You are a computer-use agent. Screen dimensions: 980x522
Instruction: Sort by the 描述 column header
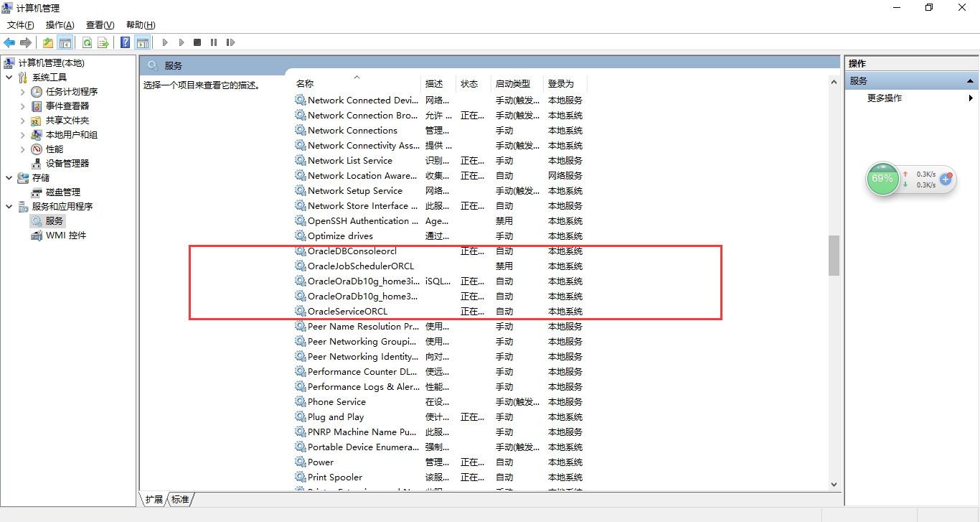tap(438, 84)
